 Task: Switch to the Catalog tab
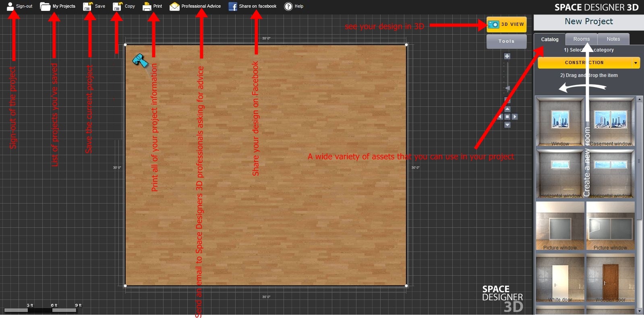coord(550,39)
